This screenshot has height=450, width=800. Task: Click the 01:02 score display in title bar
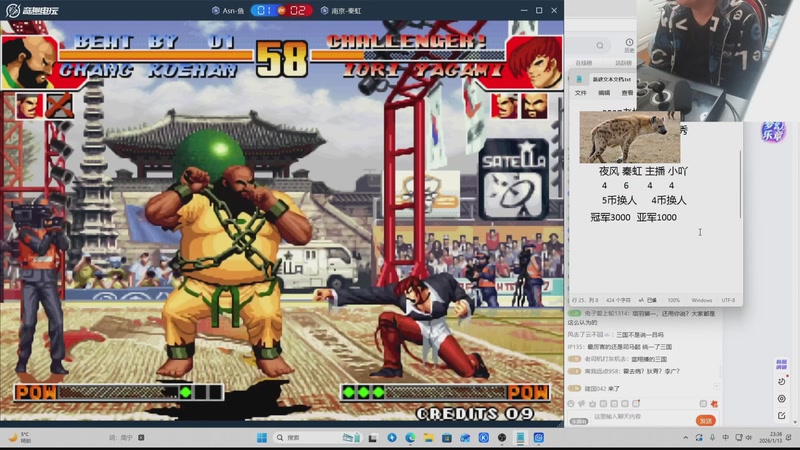[282, 10]
